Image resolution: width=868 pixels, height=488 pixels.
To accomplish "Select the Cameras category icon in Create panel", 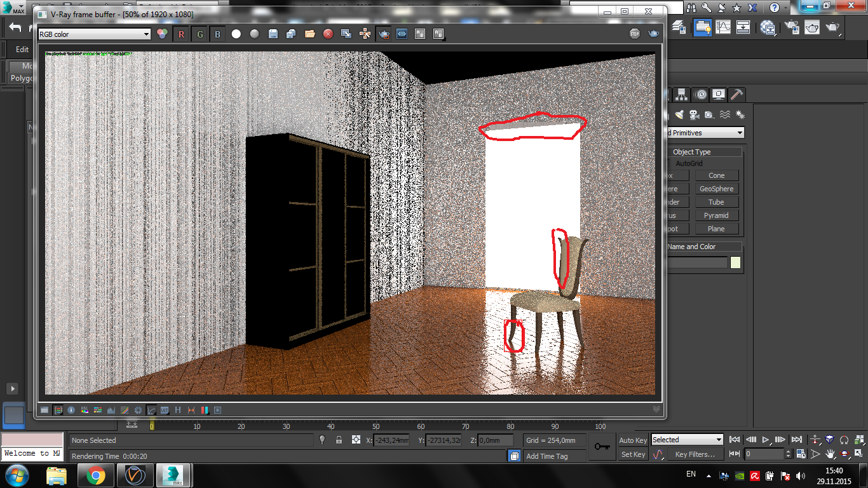I will [x=694, y=115].
